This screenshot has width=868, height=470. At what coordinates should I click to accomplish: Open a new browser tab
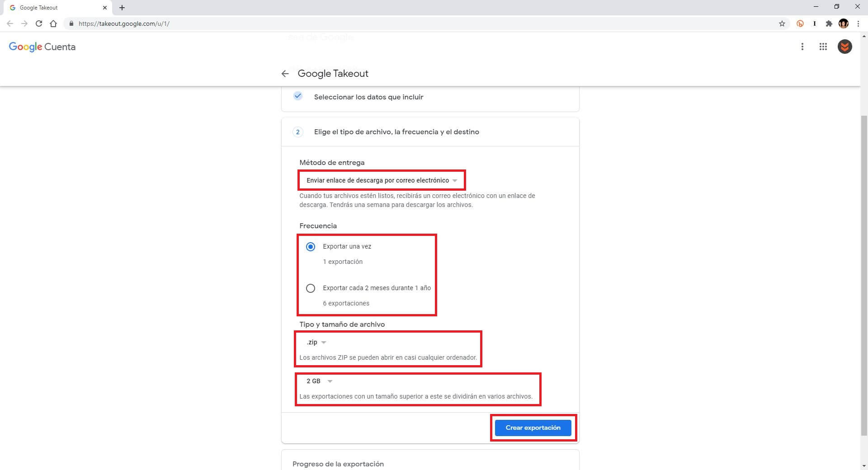pos(122,8)
